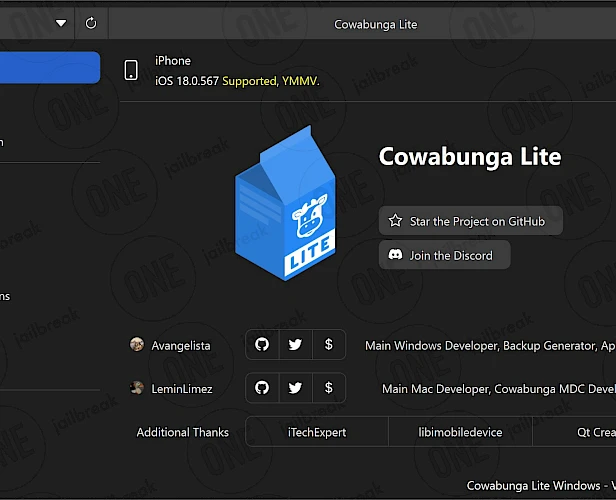
Task: Click LeminLimez's avatar picture
Action: [137, 388]
